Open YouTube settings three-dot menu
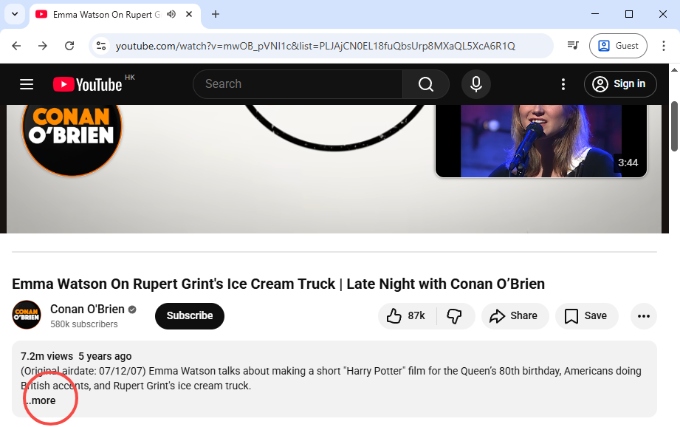This screenshot has width=680, height=427. tap(564, 84)
